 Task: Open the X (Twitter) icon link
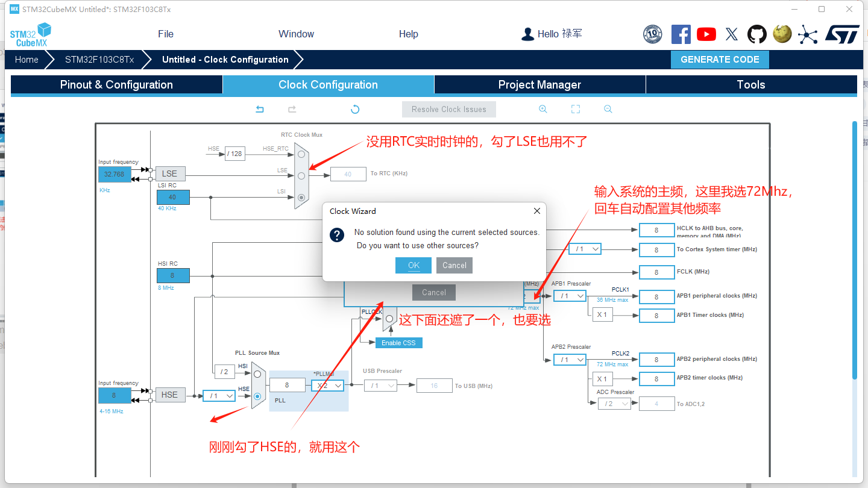[x=732, y=34]
